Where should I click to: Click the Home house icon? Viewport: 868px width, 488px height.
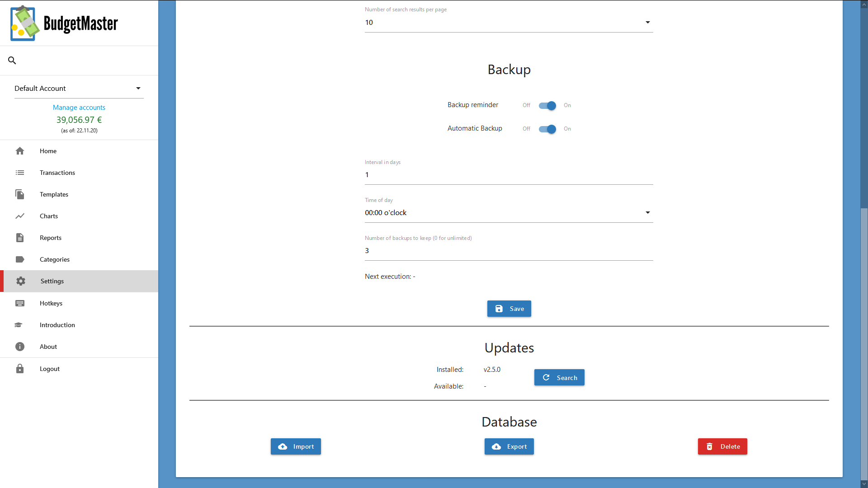click(20, 151)
